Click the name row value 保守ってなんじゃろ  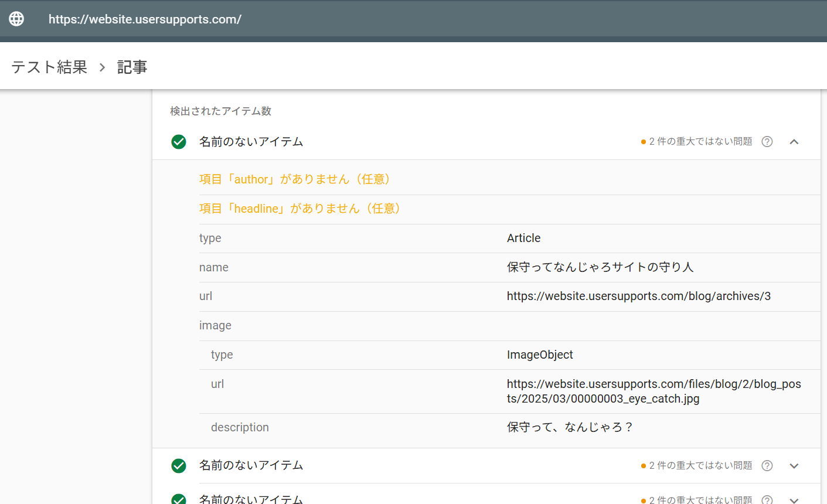tap(600, 267)
